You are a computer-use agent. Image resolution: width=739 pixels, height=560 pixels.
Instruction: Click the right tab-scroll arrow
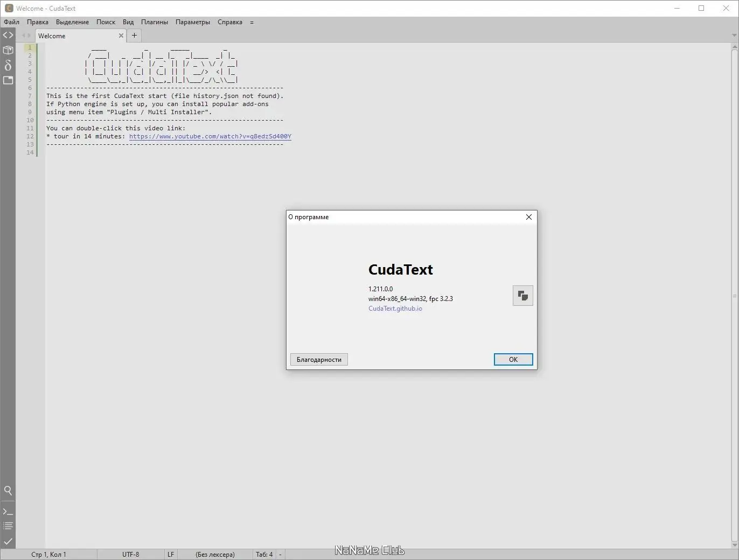tap(30, 36)
